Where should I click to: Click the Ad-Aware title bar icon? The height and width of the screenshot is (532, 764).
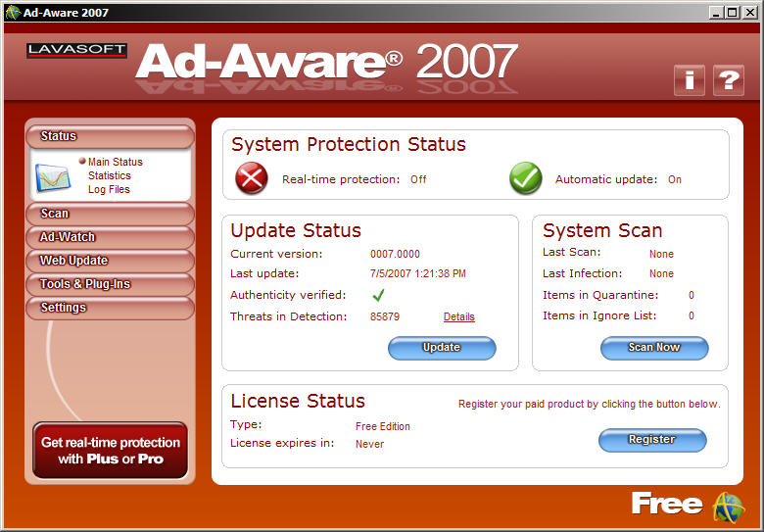tap(13, 13)
